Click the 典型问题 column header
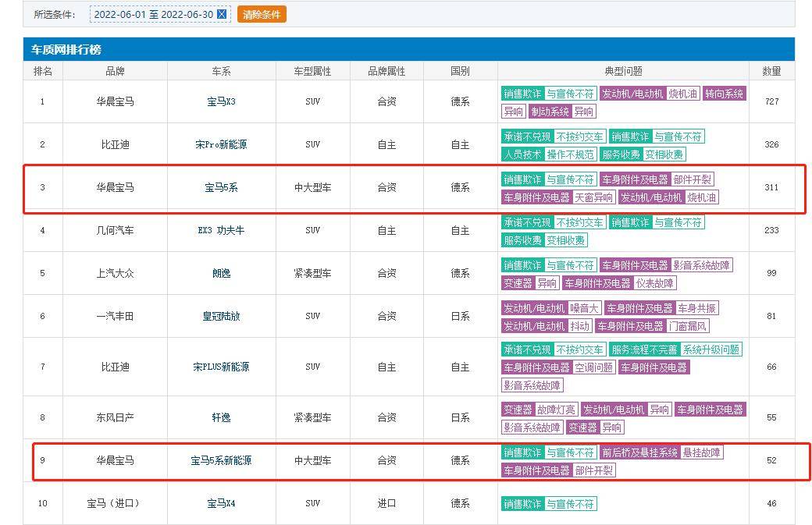Screen dimensions: 812x525 [x=624, y=72]
